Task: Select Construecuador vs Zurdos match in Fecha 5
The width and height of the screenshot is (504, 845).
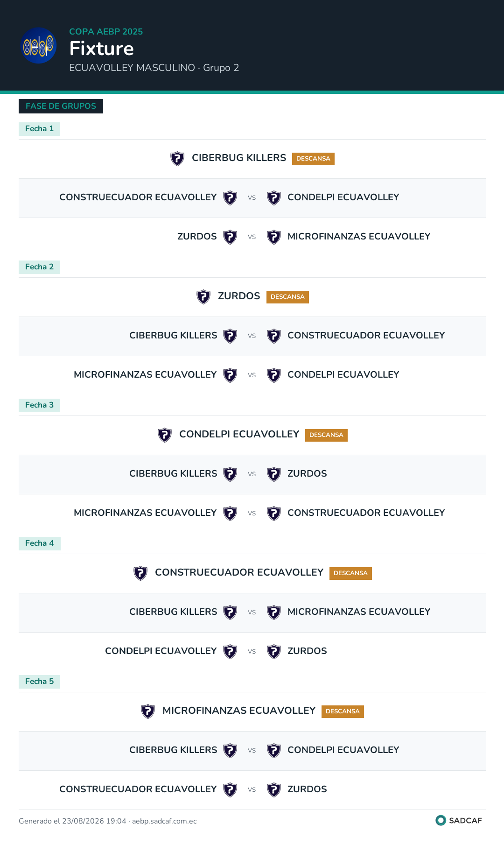Action: (252, 790)
